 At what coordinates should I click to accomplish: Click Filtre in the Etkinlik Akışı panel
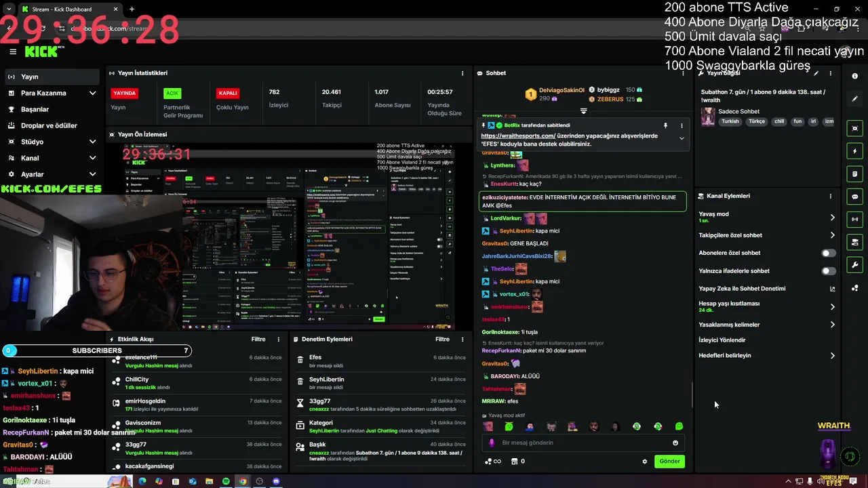pos(258,339)
